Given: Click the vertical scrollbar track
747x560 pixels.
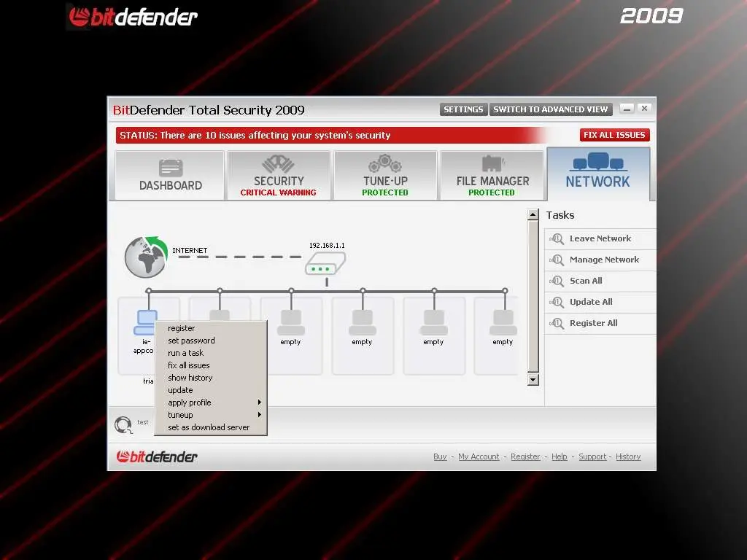Looking at the screenshot, I should [533, 297].
